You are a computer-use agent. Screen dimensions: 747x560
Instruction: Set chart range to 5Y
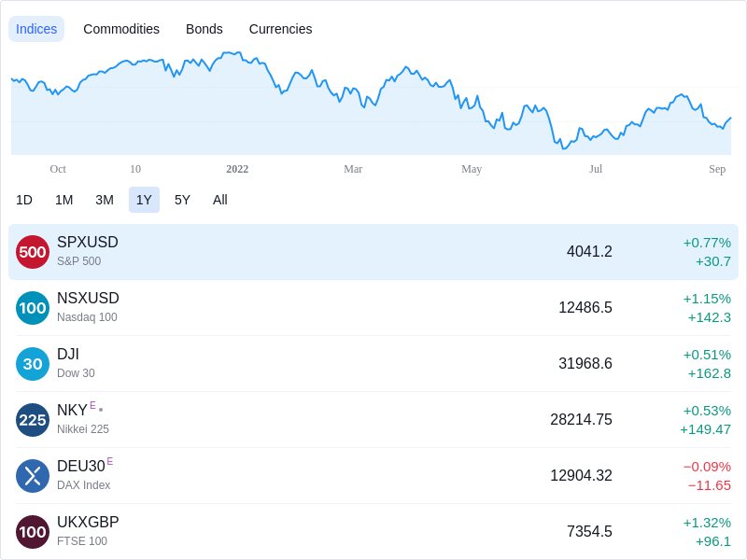click(182, 200)
